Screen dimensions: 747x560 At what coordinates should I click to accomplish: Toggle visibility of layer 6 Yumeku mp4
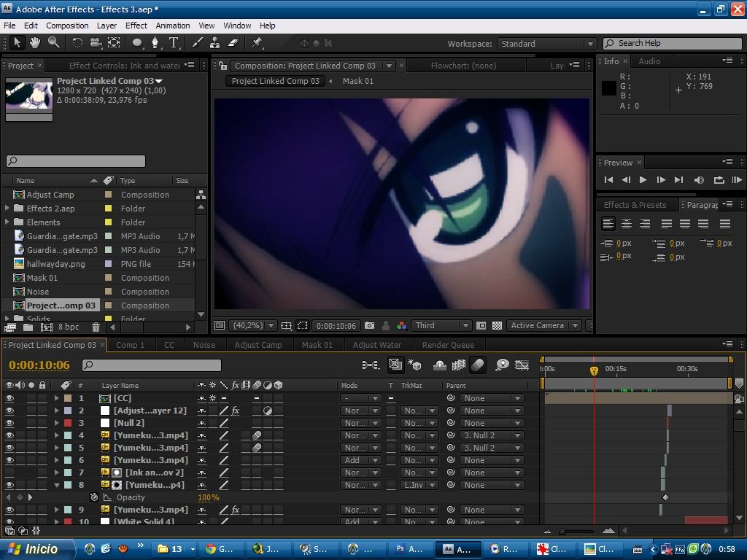pos(9,460)
